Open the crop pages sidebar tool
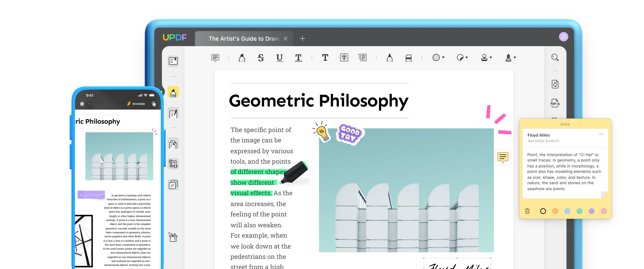This screenshot has width=644, height=269. [x=173, y=164]
